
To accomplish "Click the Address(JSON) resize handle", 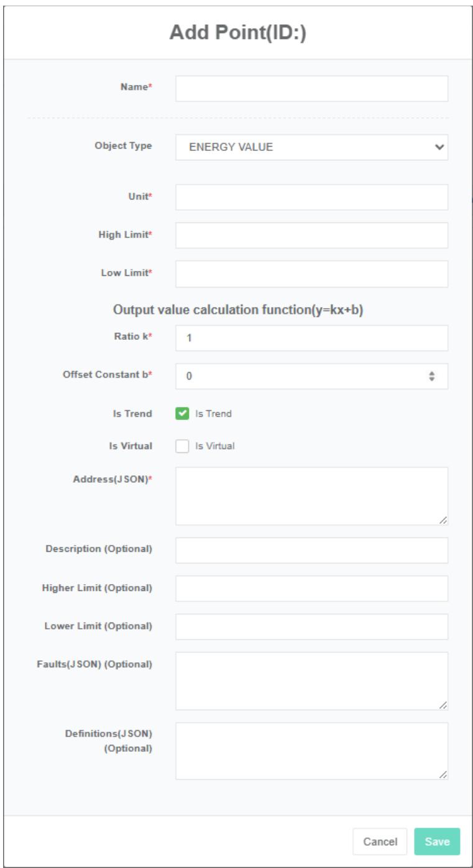I will [x=443, y=520].
